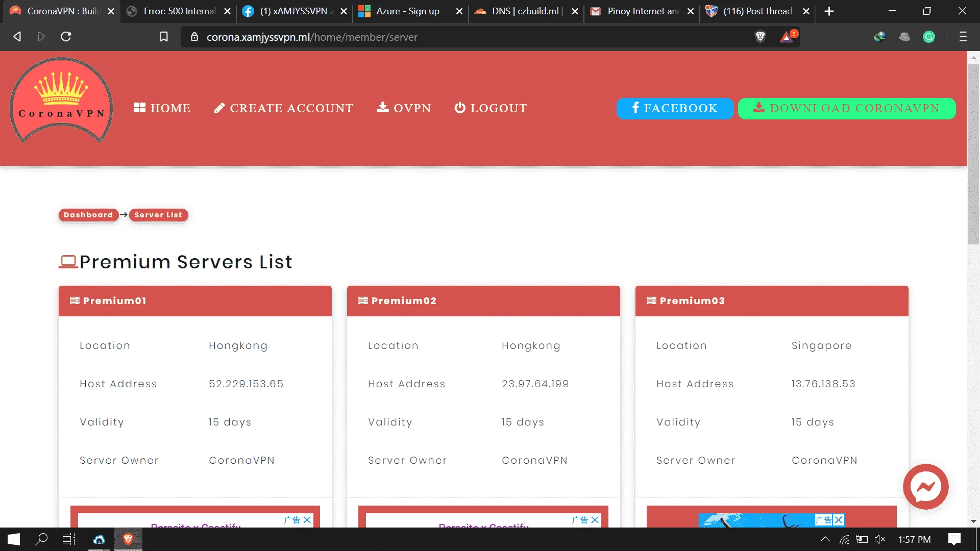Close the ad under Premium02
Viewport: 980px width, 551px height.
click(595, 520)
